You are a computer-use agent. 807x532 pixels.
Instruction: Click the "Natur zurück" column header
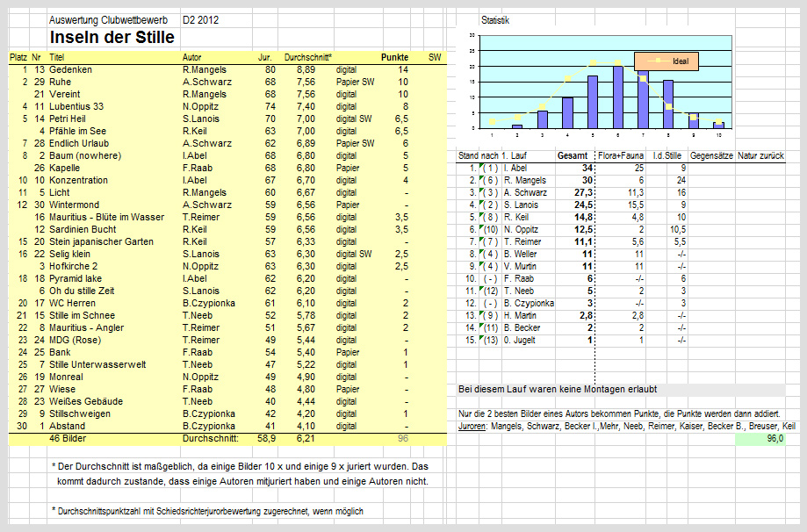click(760, 156)
